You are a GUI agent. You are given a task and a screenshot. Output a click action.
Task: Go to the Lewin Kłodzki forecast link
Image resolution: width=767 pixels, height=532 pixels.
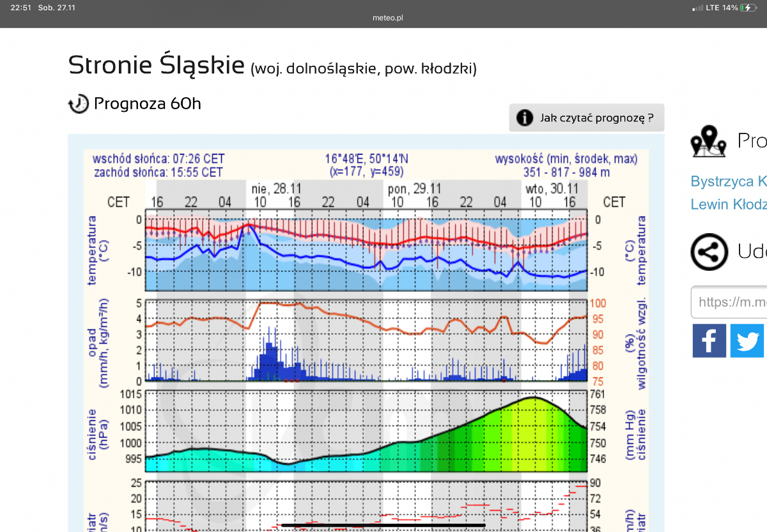(x=728, y=204)
